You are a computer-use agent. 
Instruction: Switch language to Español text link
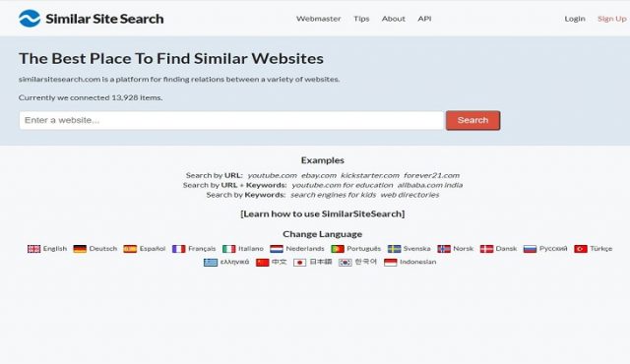153,249
